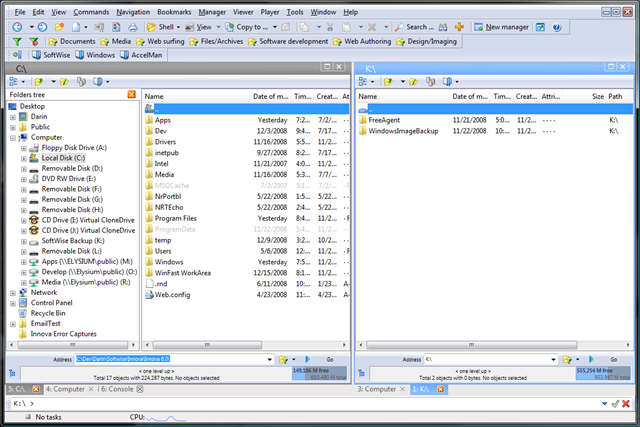Switch to the 4: Computer tab

pyautogui.click(x=65, y=389)
